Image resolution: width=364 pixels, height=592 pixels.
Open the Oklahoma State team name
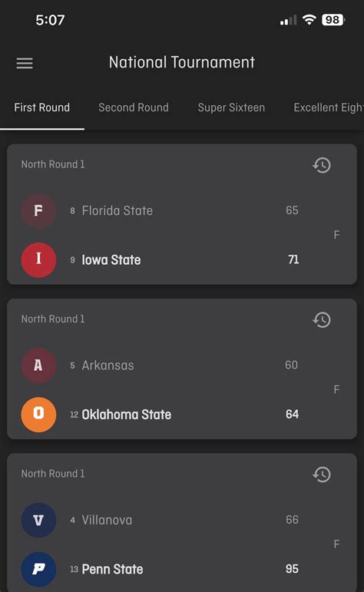[x=127, y=415]
